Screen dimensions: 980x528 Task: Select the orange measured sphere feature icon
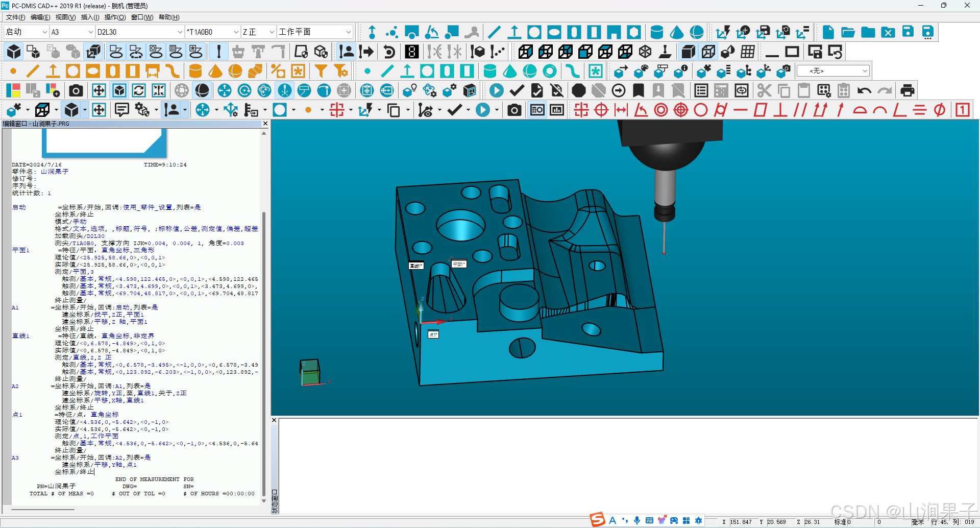pos(235,71)
